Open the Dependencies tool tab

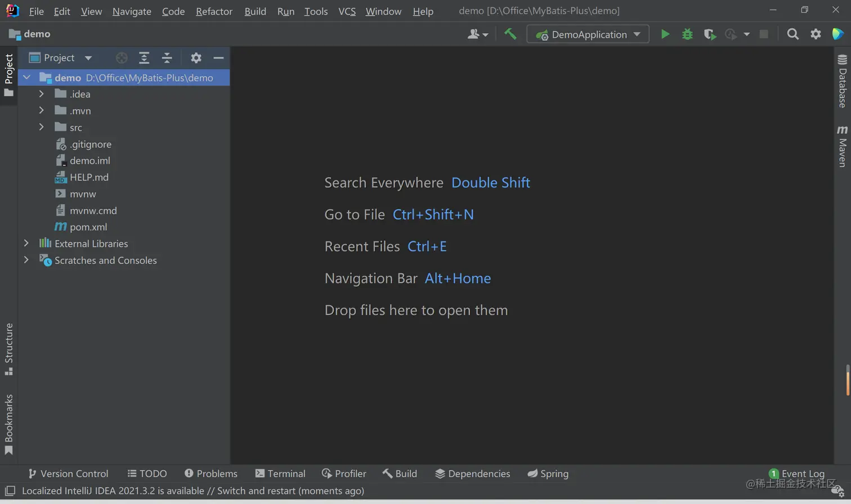click(472, 474)
